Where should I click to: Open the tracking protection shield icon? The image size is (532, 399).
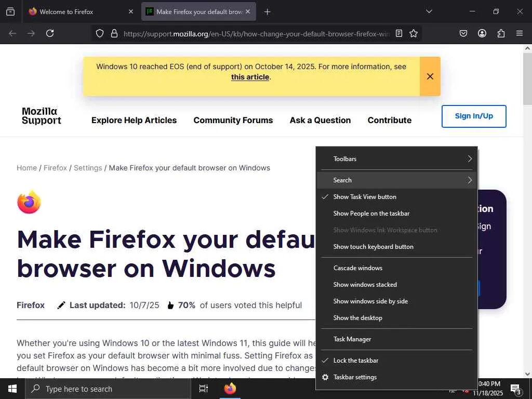tap(99, 33)
